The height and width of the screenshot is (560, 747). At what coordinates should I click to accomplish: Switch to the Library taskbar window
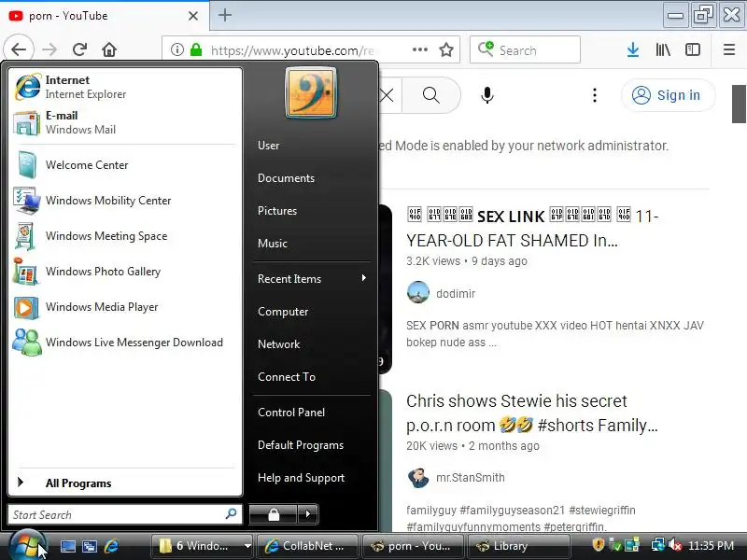518,546
